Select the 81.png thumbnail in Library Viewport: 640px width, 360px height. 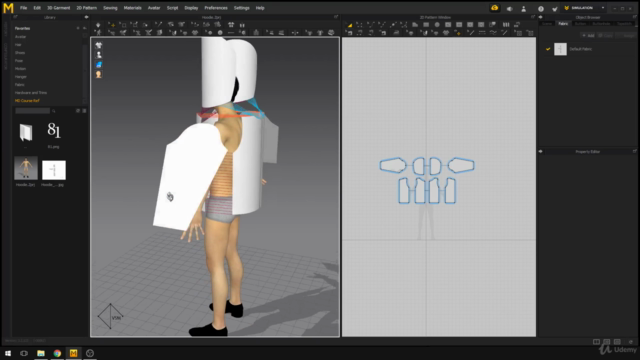pyautogui.click(x=53, y=131)
